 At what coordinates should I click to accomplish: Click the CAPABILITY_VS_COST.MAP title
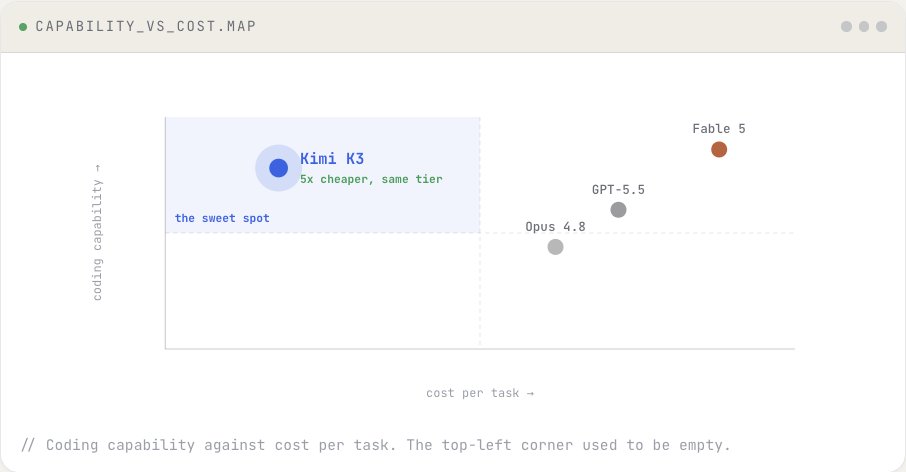click(x=146, y=26)
